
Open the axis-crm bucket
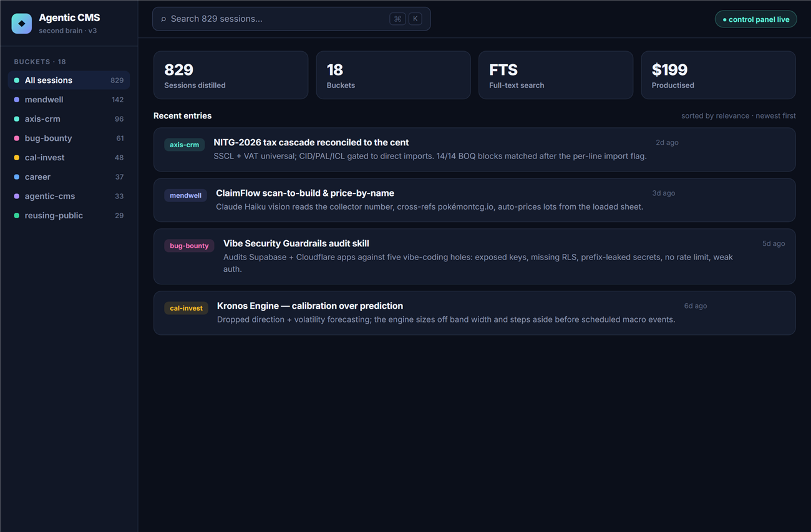[69, 119]
